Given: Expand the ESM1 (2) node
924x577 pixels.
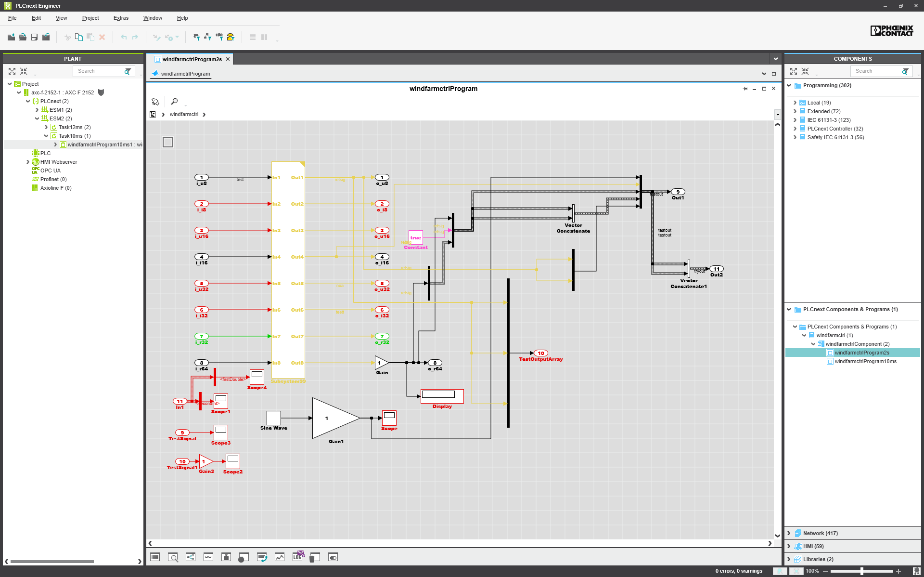Looking at the screenshot, I should point(37,110).
